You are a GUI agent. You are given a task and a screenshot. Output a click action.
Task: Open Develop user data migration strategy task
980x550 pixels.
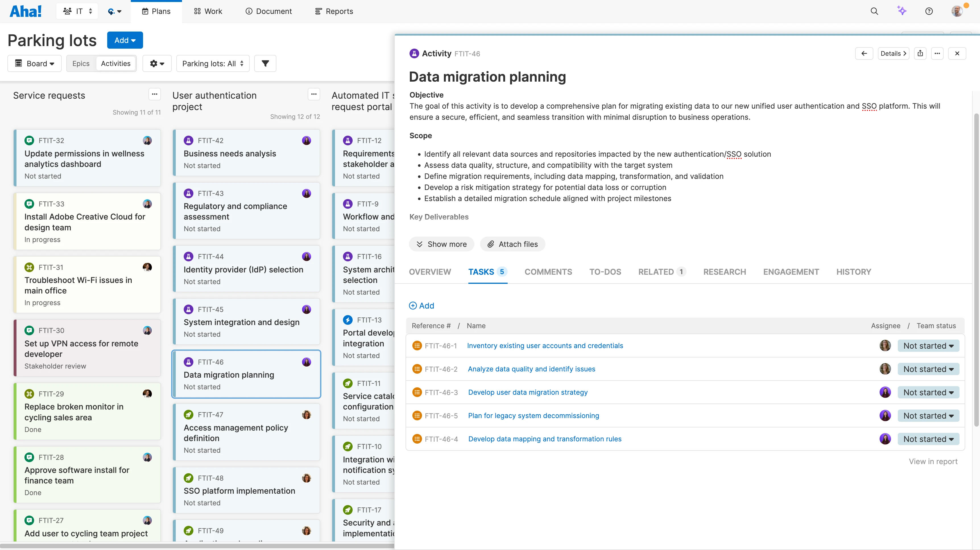click(x=528, y=392)
